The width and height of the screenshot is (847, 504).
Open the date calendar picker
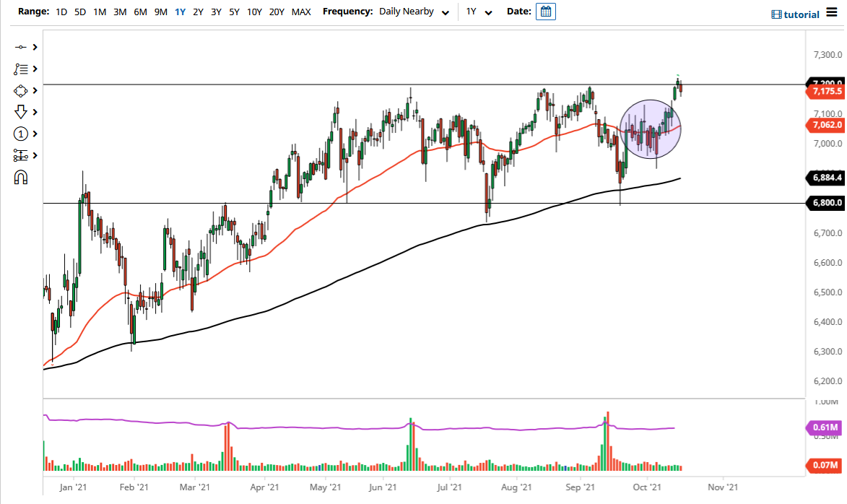click(x=545, y=11)
